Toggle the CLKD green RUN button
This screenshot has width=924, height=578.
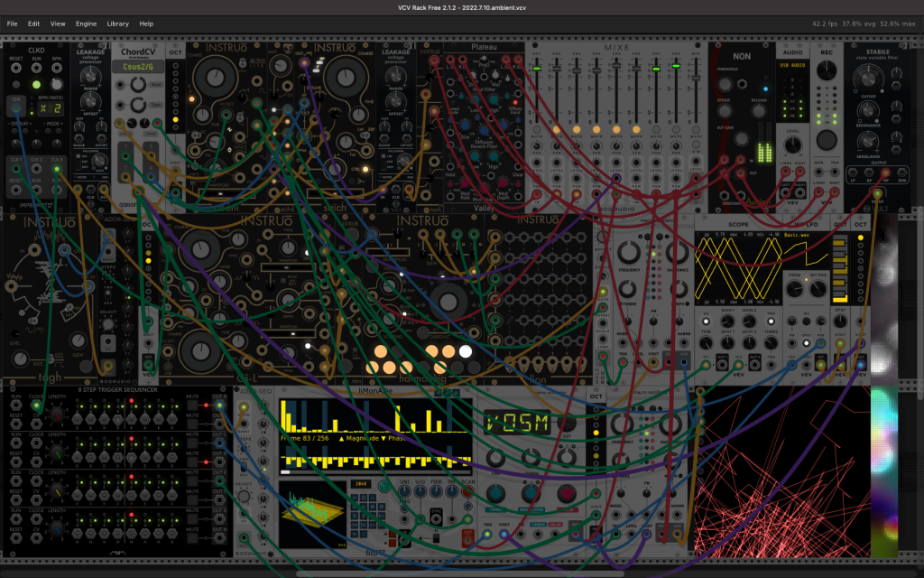[36, 84]
